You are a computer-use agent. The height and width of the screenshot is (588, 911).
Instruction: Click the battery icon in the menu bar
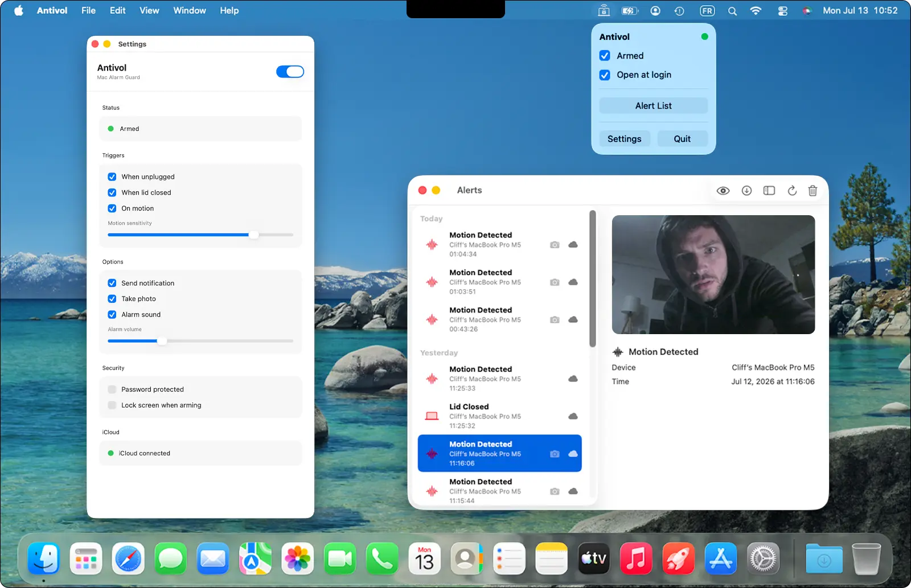(x=630, y=11)
